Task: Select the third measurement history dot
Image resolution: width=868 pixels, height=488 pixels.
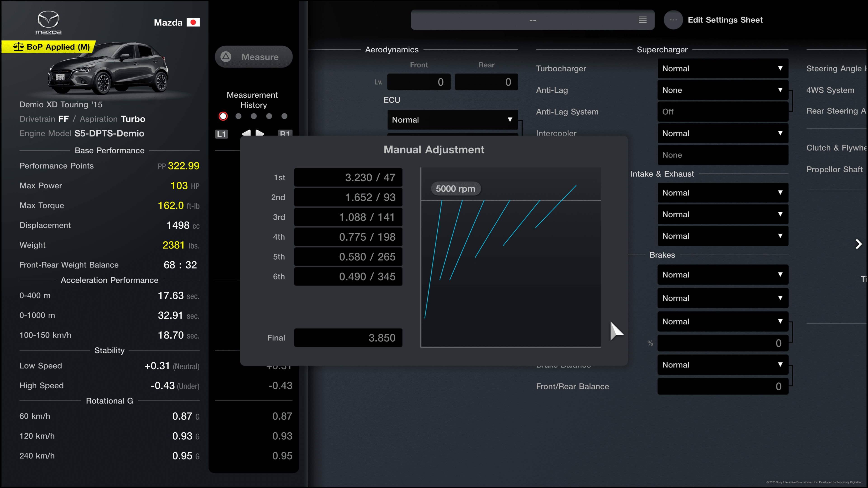Action: click(254, 116)
